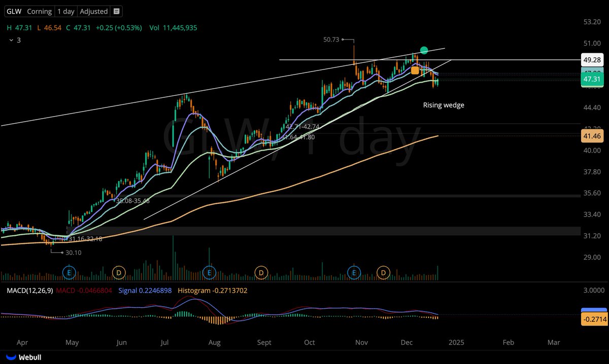This screenshot has width=609, height=364.
Task: Click the green 47.31 current price tag
Action: click(592, 80)
